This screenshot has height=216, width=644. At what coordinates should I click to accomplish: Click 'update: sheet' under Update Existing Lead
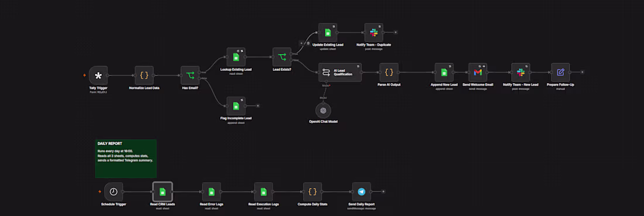(328, 49)
